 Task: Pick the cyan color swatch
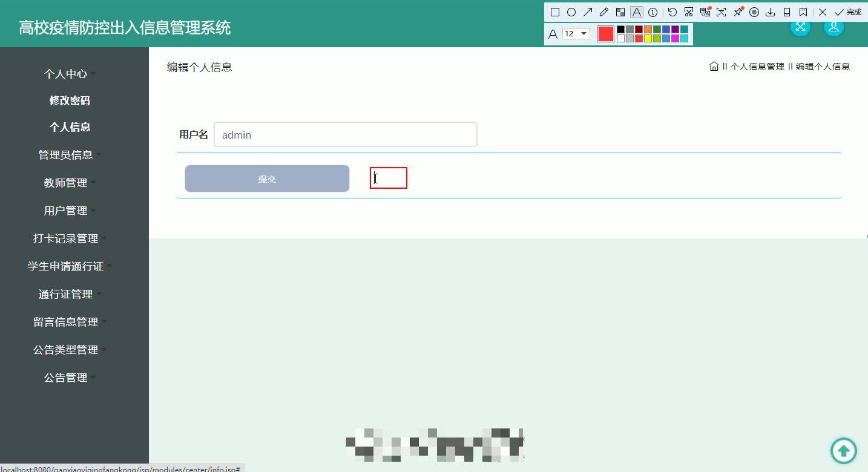684,39
